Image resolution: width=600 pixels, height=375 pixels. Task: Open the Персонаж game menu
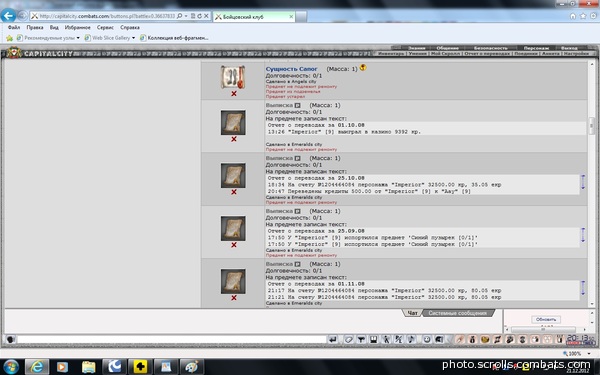pos(536,48)
